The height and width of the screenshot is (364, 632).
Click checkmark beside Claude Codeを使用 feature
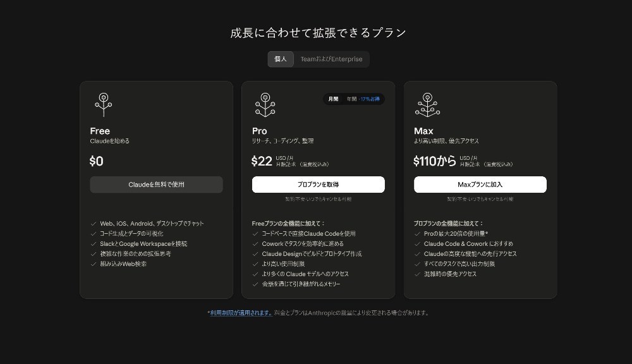[x=255, y=234]
